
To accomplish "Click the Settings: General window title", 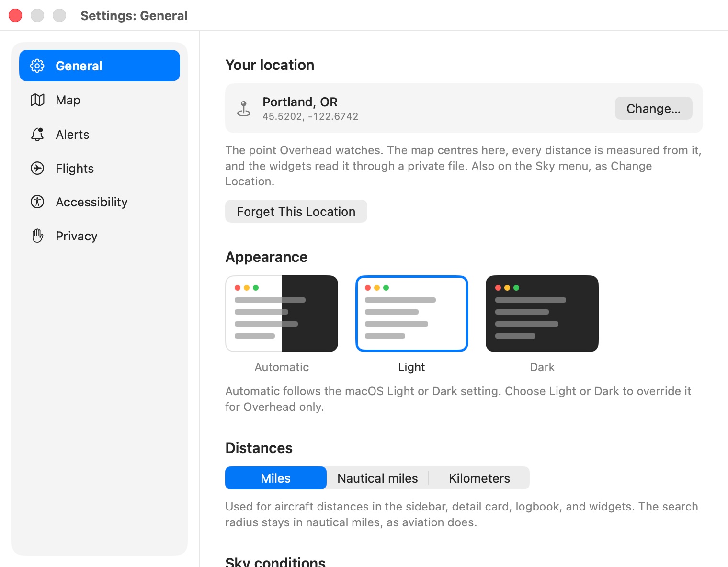I will [134, 16].
